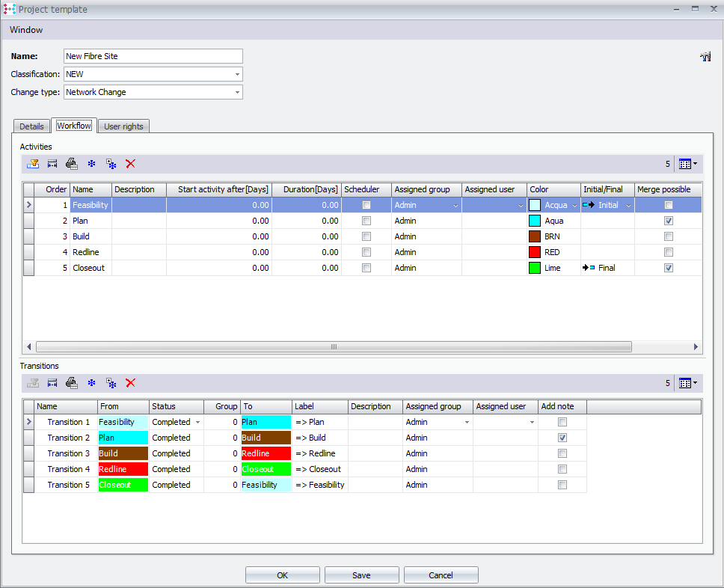Image resolution: width=724 pixels, height=588 pixels.
Task: Delete activity using red X in Activities
Action: [131, 164]
